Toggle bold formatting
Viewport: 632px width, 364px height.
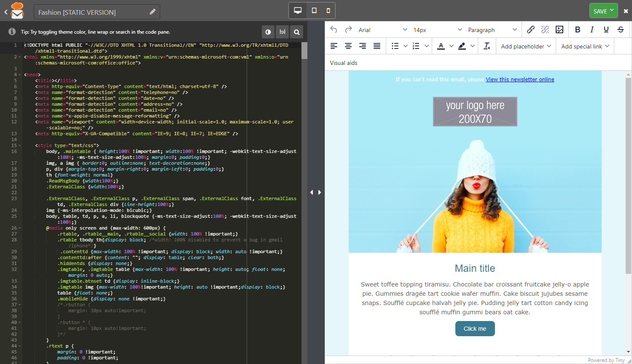[x=578, y=29]
